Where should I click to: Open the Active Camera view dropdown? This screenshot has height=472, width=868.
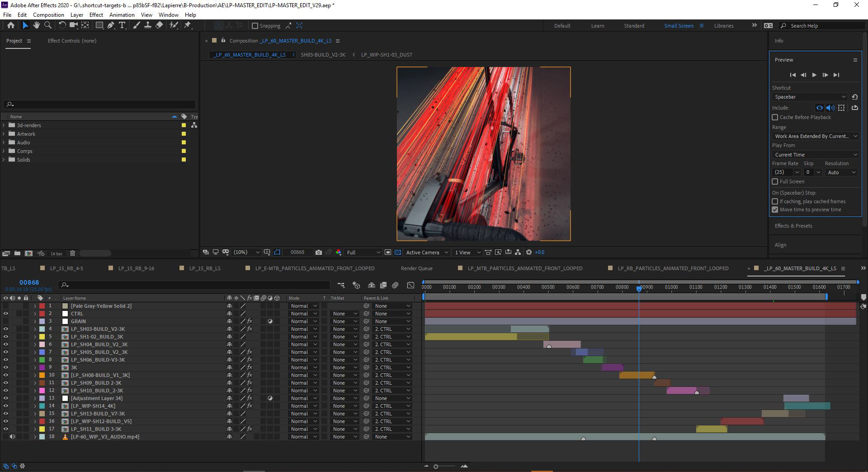click(x=427, y=253)
